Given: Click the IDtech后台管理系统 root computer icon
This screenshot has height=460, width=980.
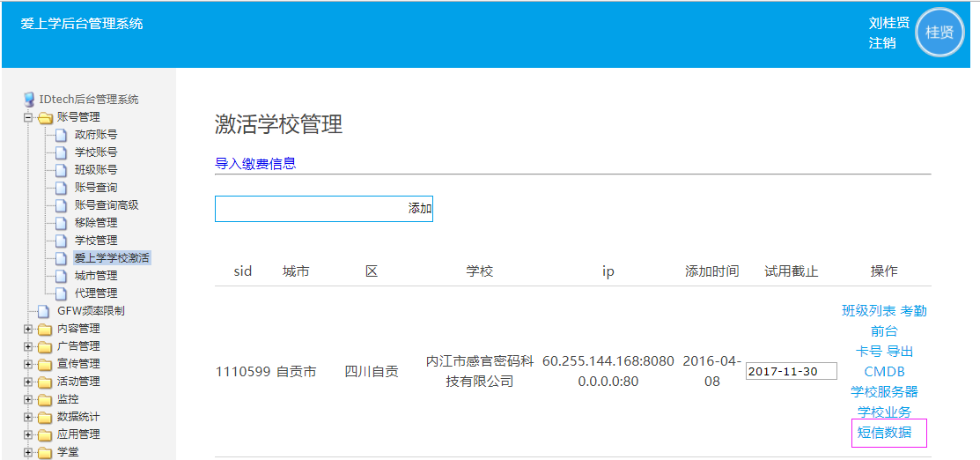Looking at the screenshot, I should (x=29, y=100).
